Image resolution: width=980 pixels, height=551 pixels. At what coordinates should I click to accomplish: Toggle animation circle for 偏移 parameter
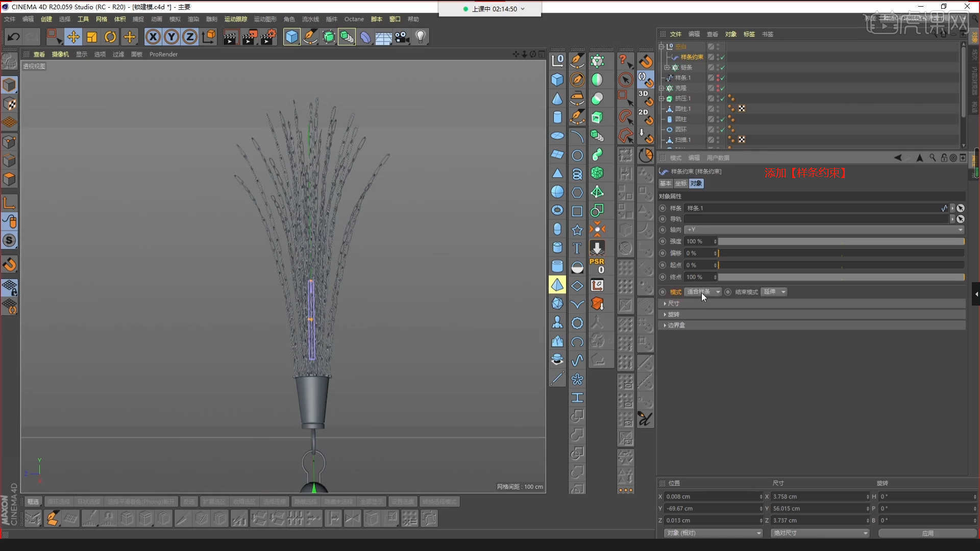663,253
